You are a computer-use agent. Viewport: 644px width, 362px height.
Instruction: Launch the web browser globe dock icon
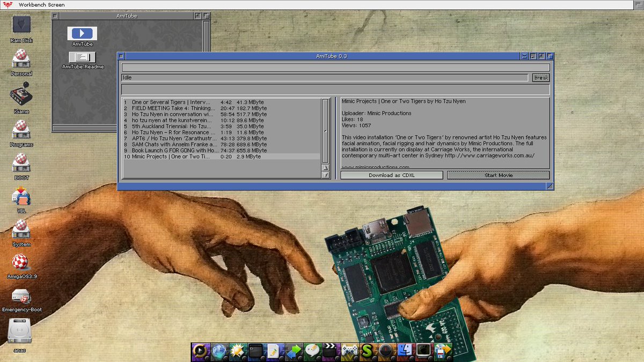click(x=218, y=351)
